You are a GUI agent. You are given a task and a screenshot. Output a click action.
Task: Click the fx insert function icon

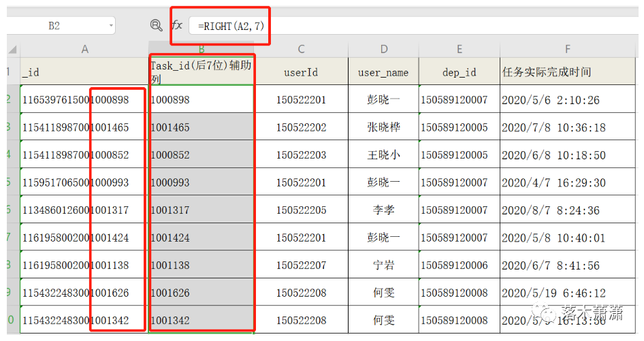tap(177, 25)
